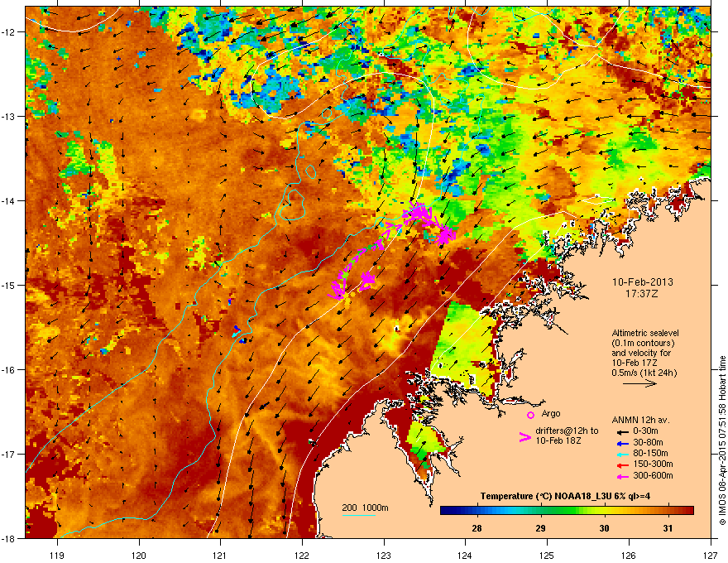
Task: Click the longitude axis label 120
Action: 139,556
